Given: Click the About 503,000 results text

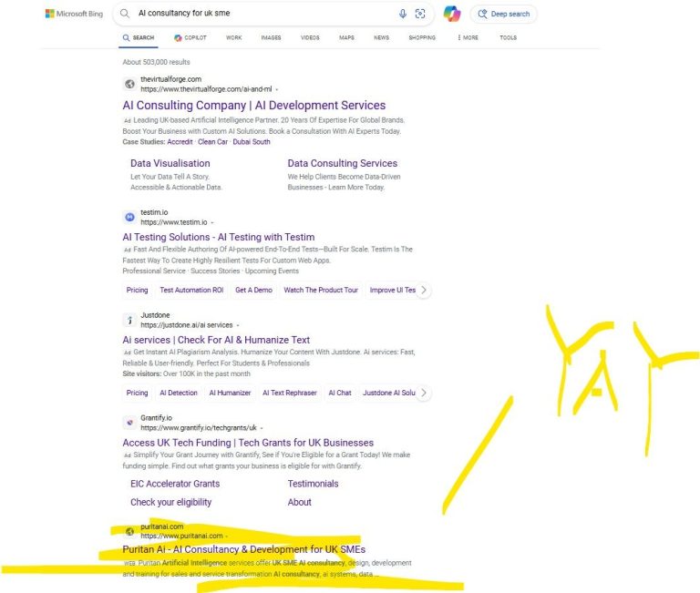Looking at the screenshot, I should (x=156, y=62).
